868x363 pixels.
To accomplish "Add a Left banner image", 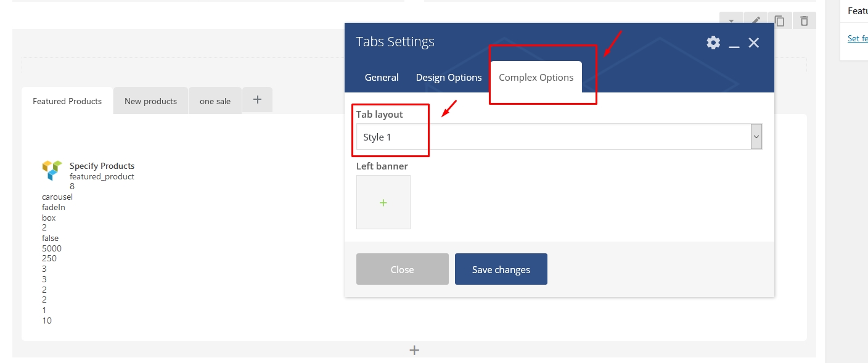I will point(383,202).
